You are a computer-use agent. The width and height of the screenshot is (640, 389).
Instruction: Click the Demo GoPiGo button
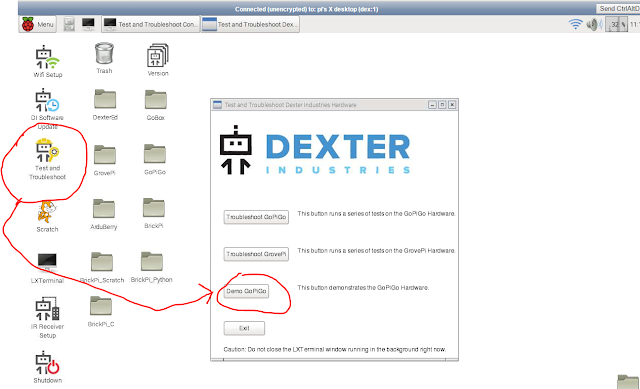pos(247,291)
